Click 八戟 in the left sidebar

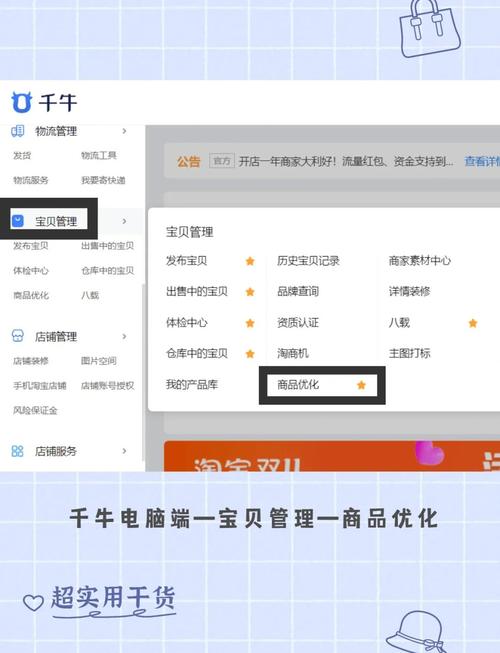(x=90, y=295)
